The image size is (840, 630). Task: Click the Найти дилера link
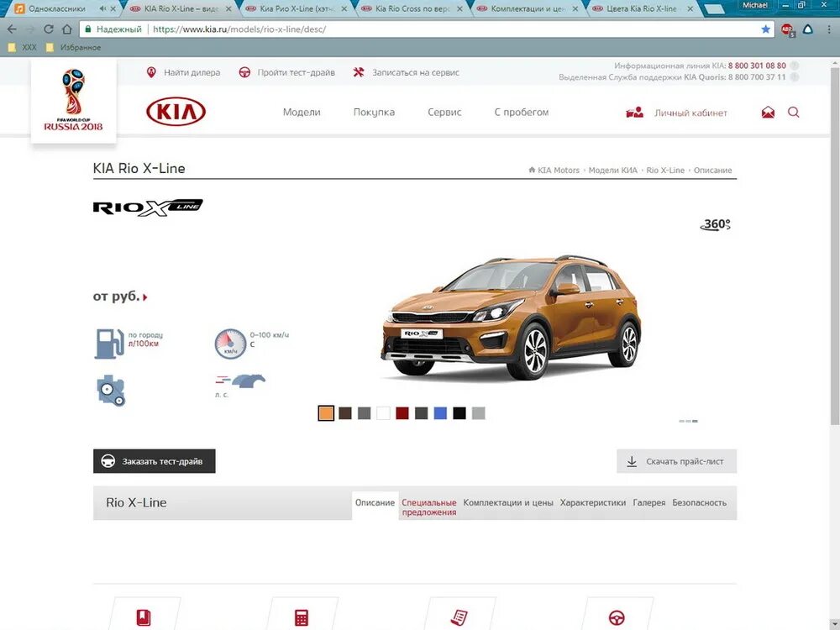[192, 72]
